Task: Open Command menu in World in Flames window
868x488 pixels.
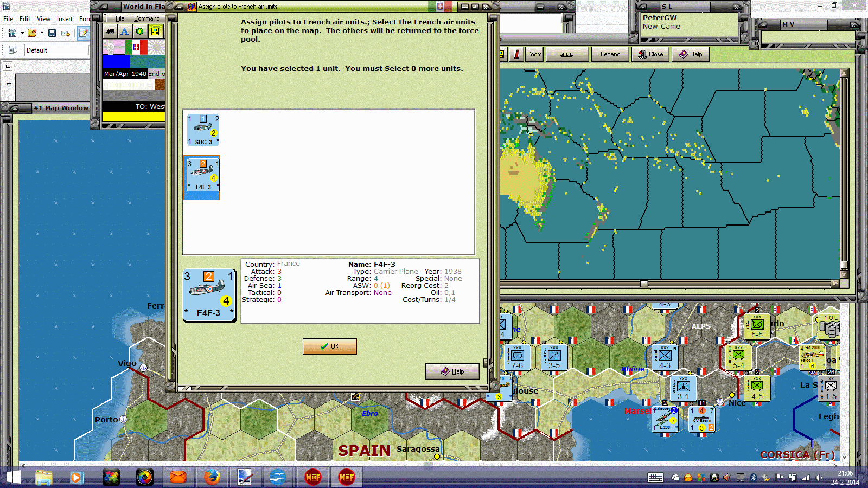Action: point(147,18)
